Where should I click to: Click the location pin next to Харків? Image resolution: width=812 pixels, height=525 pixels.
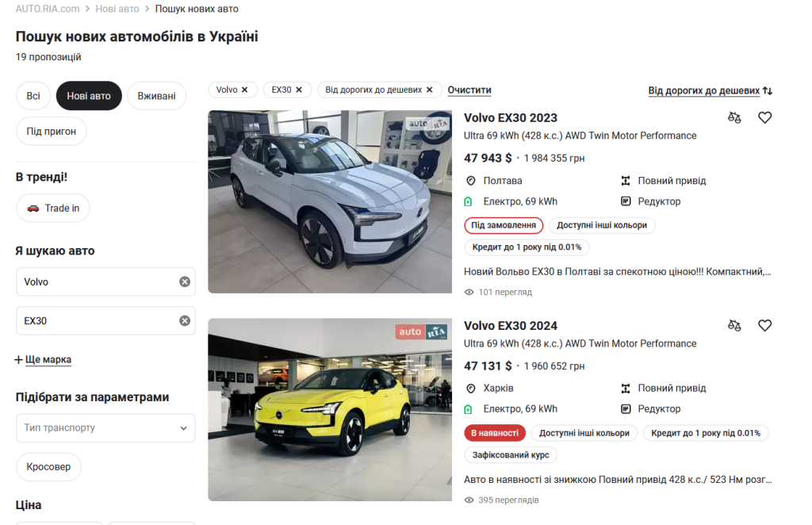tap(471, 389)
